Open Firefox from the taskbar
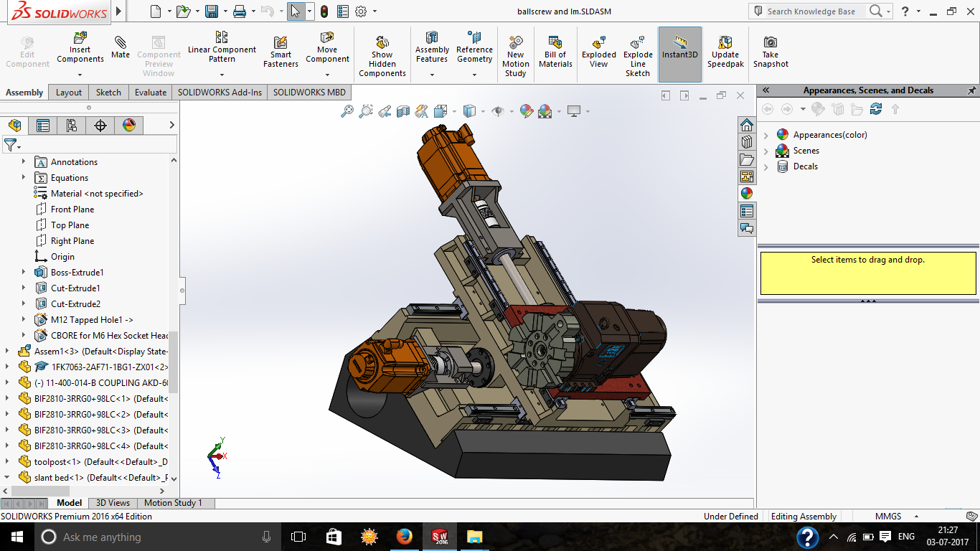980x551 pixels. point(405,537)
